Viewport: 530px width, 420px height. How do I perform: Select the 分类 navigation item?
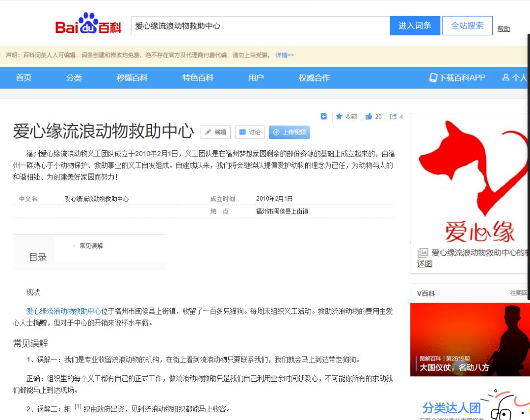click(74, 78)
